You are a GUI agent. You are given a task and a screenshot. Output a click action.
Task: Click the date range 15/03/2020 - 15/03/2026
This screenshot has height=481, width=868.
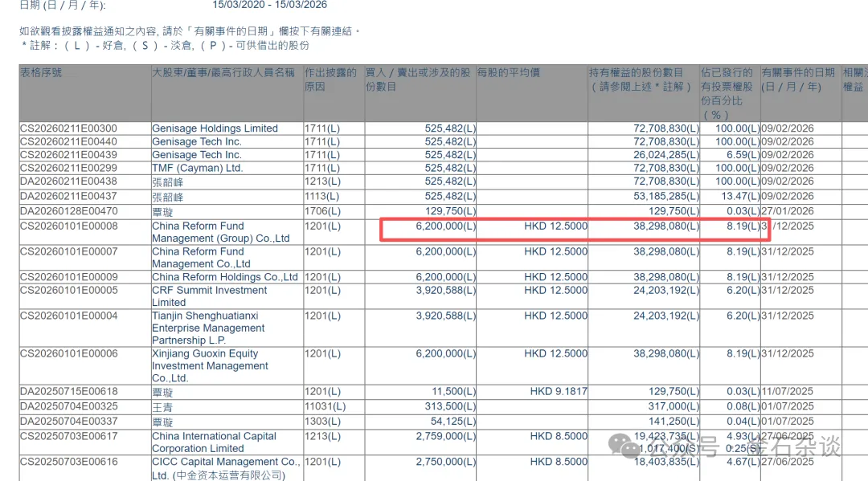coord(269,5)
